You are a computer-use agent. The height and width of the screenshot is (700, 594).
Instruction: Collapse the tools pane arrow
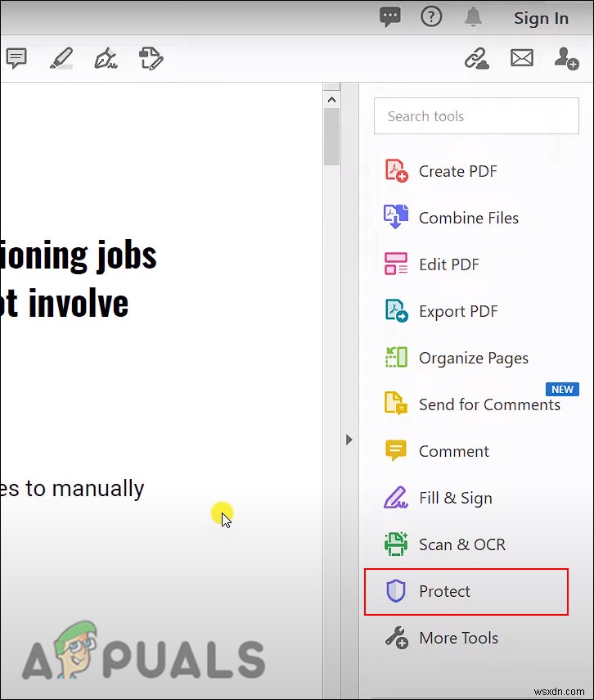click(349, 440)
